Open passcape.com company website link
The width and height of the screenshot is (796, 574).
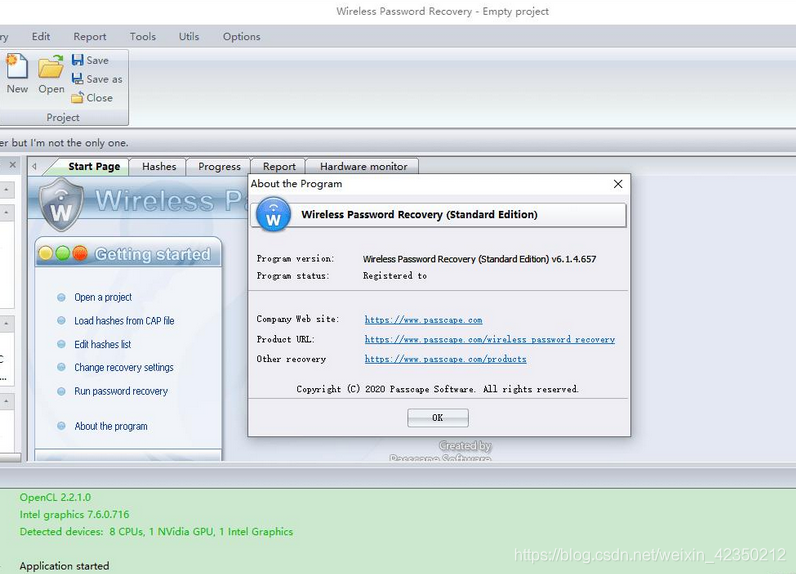tap(423, 320)
